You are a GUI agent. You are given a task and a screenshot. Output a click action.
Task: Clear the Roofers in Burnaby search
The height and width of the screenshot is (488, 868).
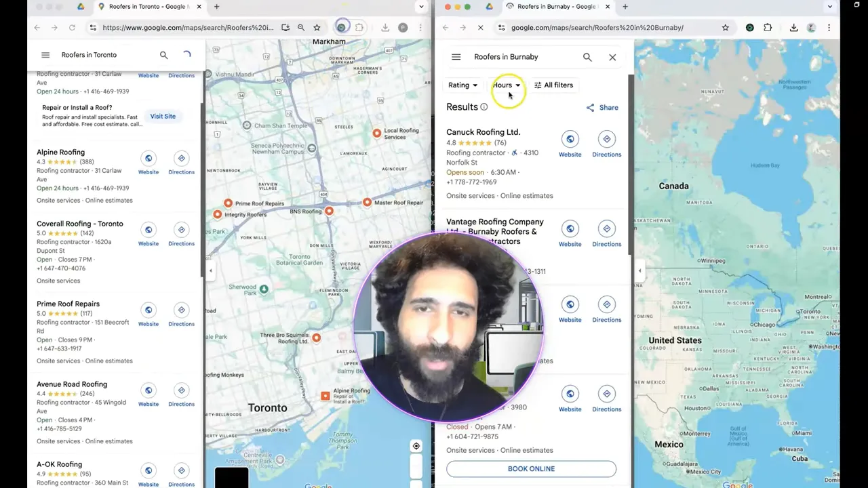tap(612, 57)
